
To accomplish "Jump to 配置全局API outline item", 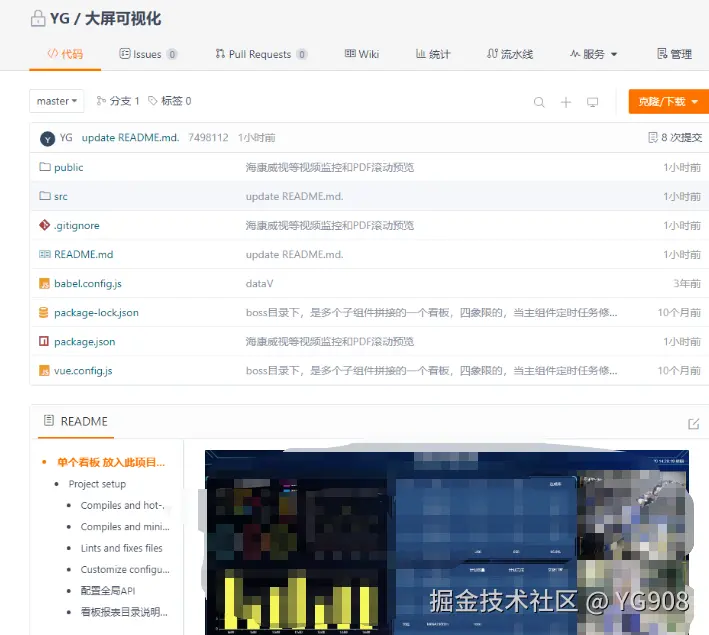I will [108, 591].
